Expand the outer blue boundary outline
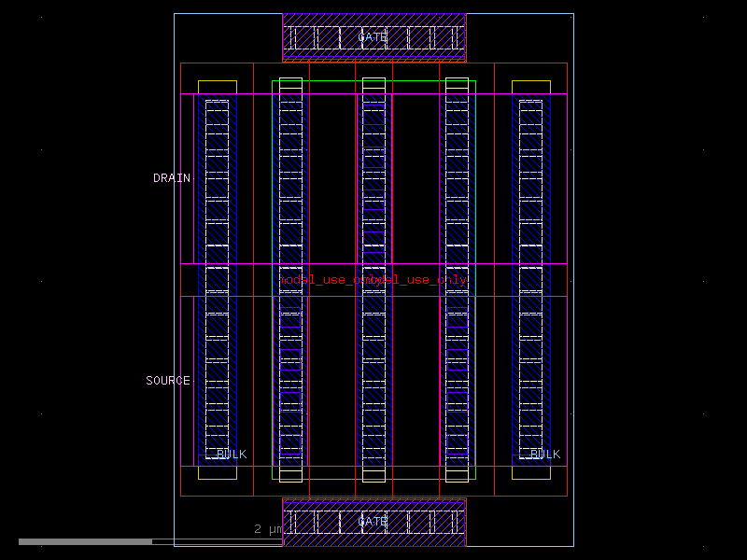This screenshot has width=747, height=560. pos(173,280)
